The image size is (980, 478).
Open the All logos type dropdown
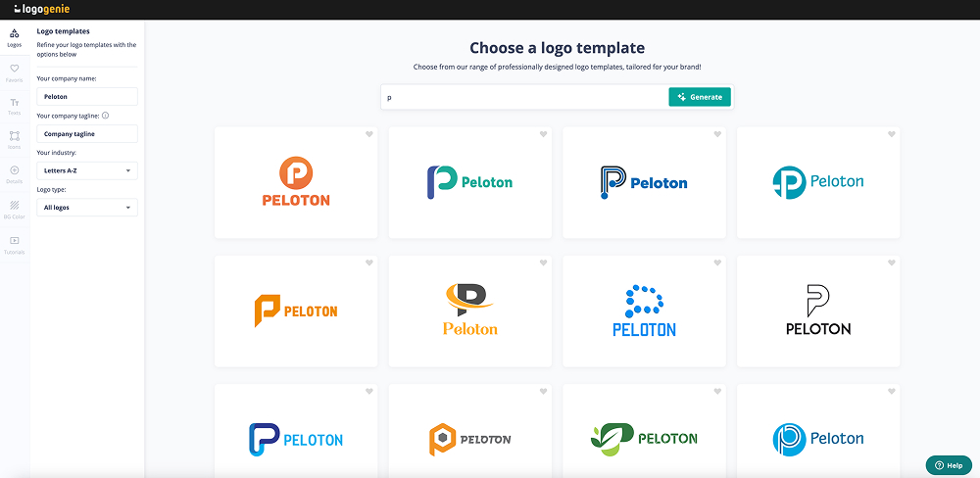click(x=87, y=208)
